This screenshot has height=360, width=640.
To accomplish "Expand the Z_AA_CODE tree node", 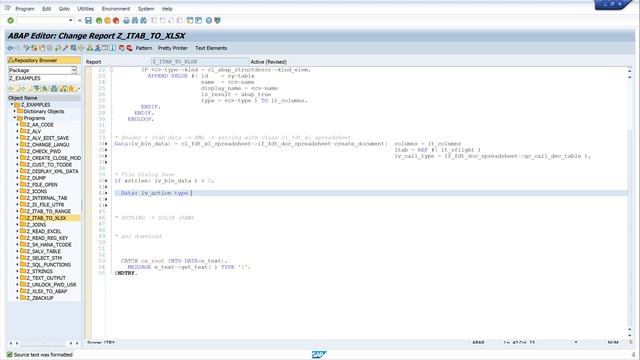I will [x=18, y=124].
